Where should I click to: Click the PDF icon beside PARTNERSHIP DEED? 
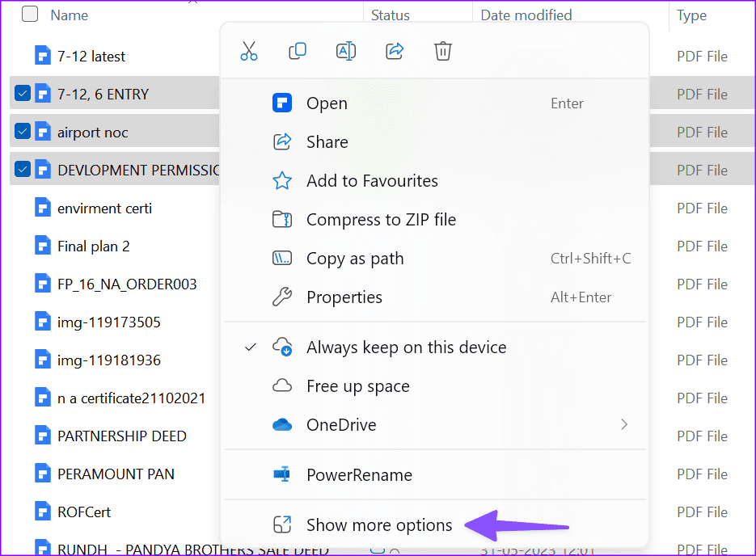[x=43, y=435]
